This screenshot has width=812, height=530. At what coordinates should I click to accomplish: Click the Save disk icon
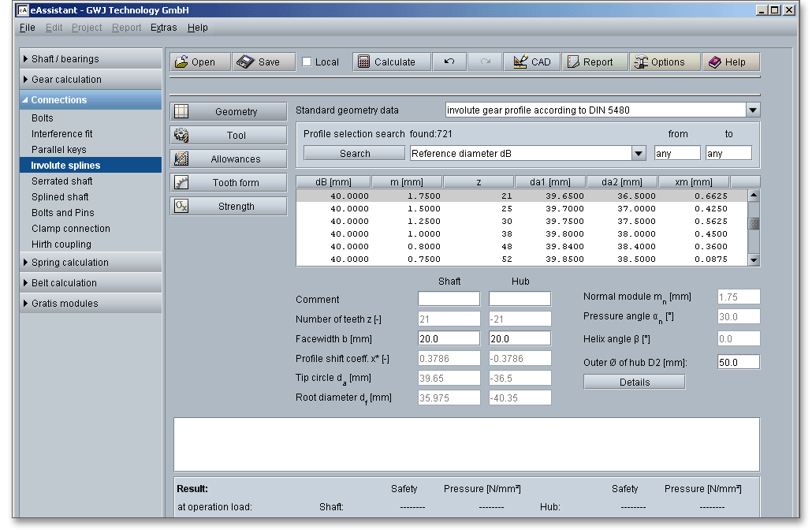click(244, 62)
